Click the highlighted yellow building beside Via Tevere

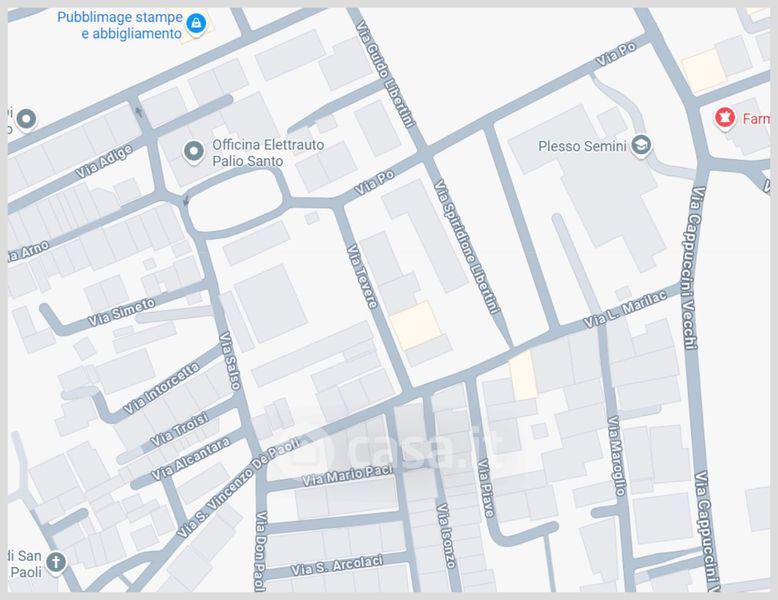(414, 325)
